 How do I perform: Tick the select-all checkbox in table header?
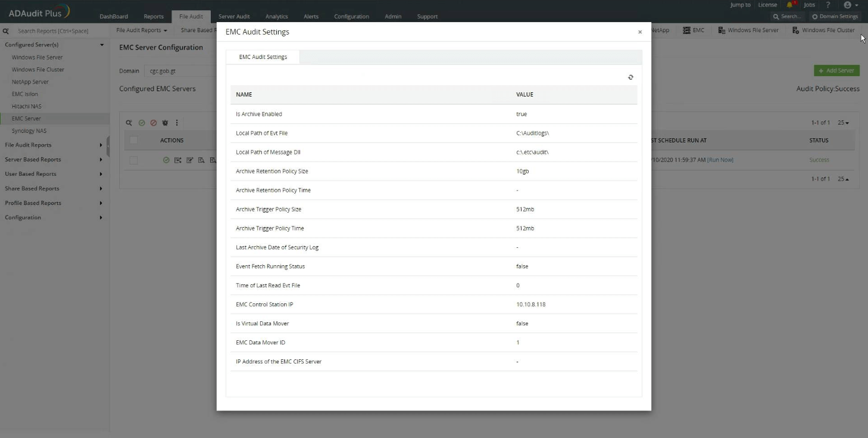click(x=133, y=140)
